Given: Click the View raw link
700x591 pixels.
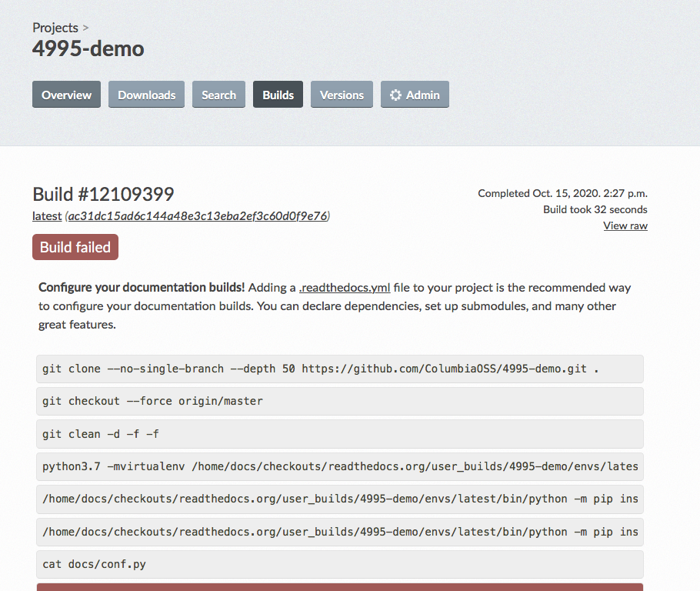Looking at the screenshot, I should coord(625,225).
